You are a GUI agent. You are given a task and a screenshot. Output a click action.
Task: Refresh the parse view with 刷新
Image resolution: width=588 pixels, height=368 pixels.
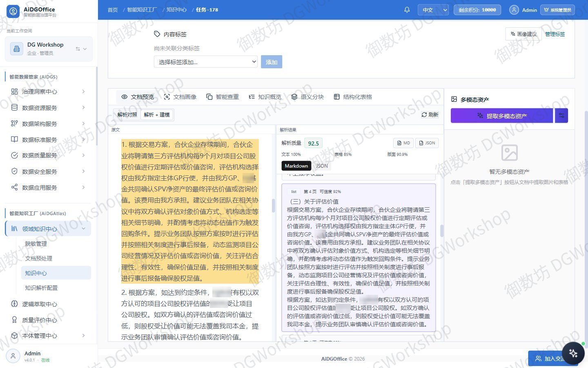click(x=430, y=115)
